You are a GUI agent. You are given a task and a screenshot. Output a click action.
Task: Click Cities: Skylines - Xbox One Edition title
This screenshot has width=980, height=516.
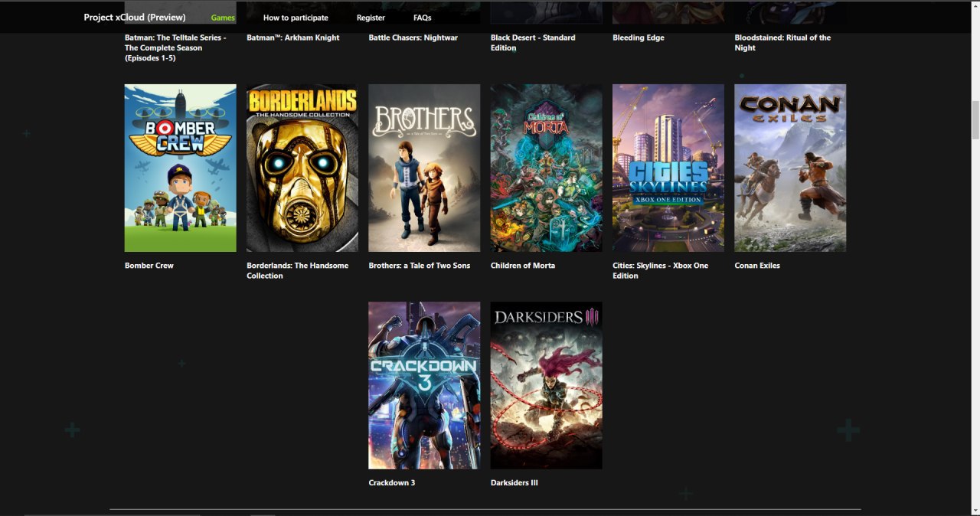[x=661, y=271]
